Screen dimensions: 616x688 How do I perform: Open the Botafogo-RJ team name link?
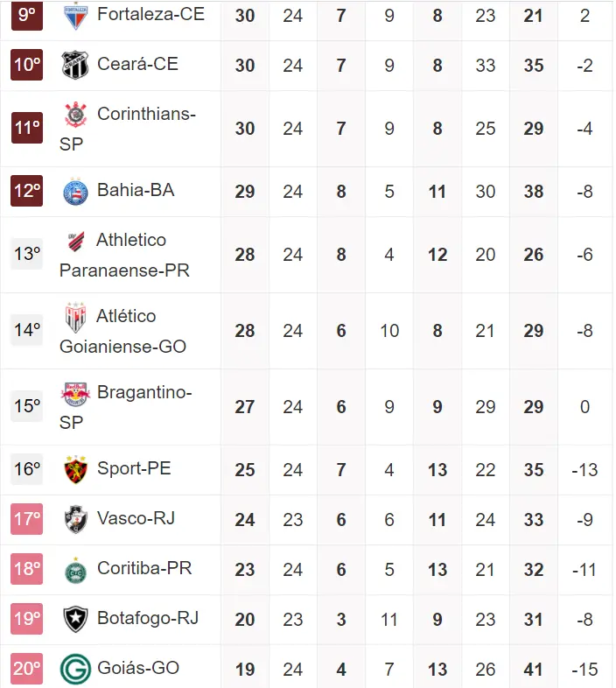click(148, 618)
